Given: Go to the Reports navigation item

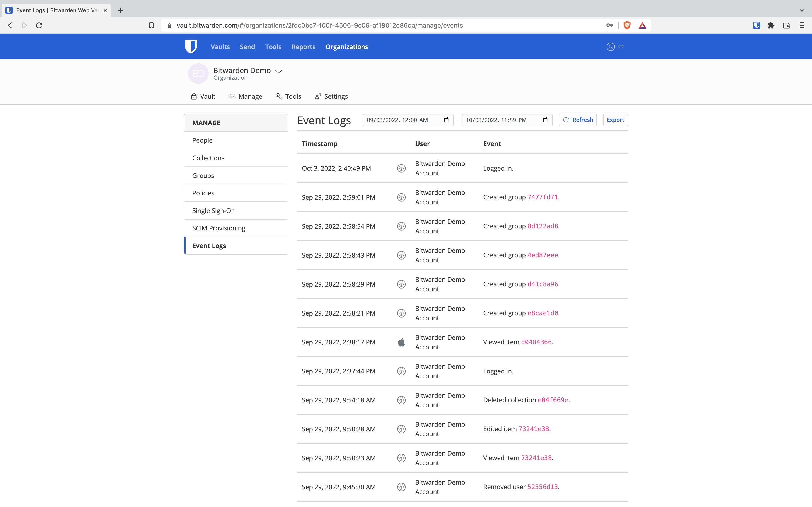Looking at the screenshot, I should click(x=303, y=47).
